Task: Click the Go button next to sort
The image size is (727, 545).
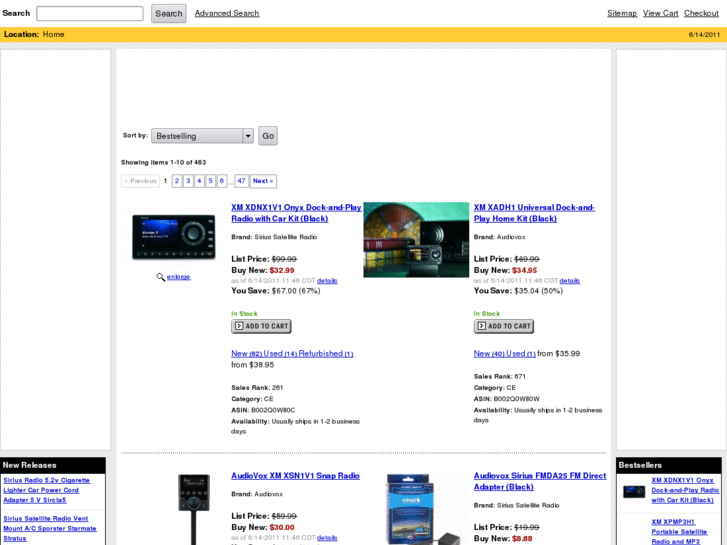Action: click(268, 136)
